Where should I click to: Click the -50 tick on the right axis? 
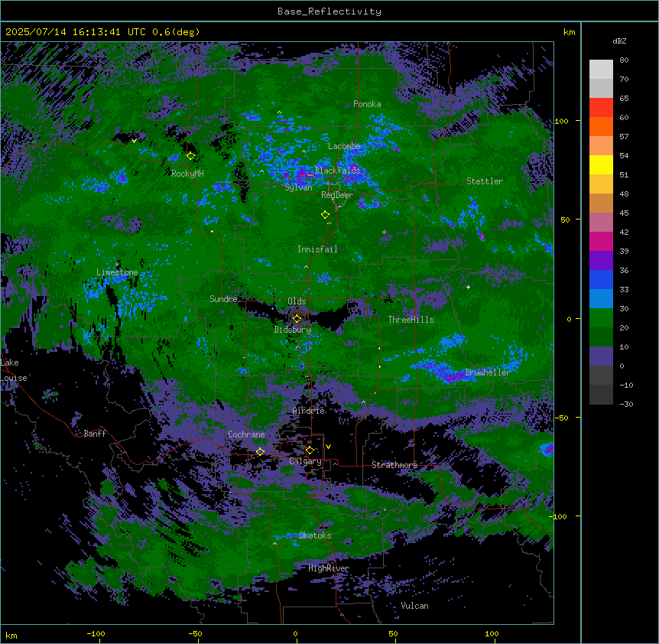[x=561, y=418]
